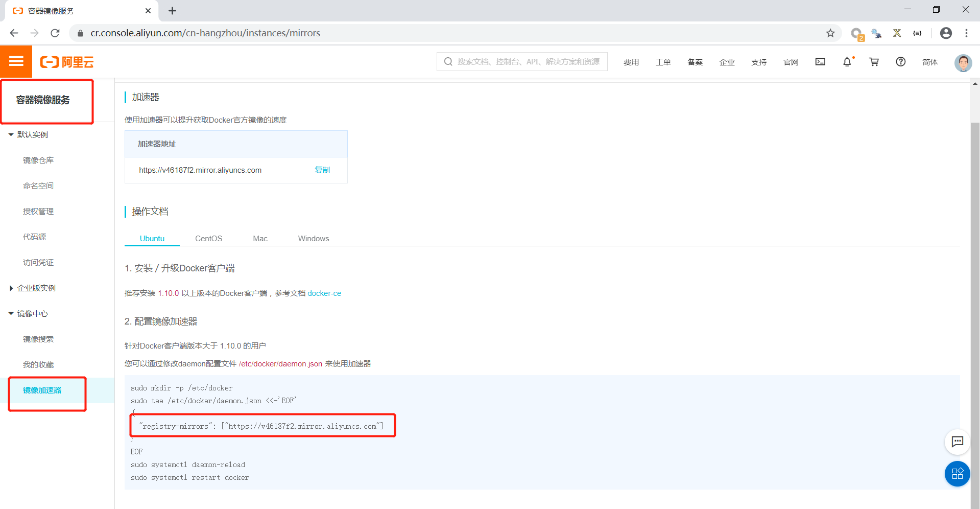The image size is (980, 509).
Task: Click the browser address bar URL
Action: (x=205, y=33)
